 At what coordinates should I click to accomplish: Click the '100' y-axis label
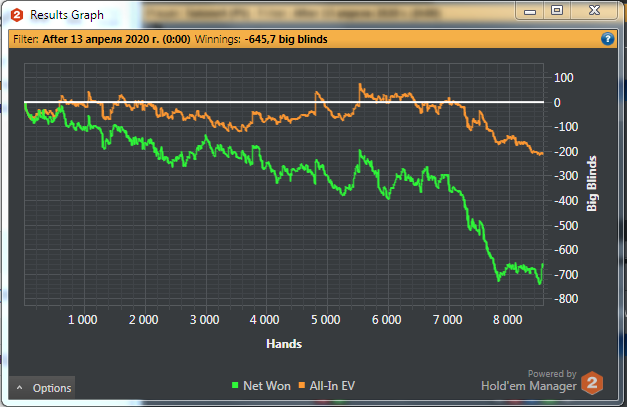click(563, 78)
